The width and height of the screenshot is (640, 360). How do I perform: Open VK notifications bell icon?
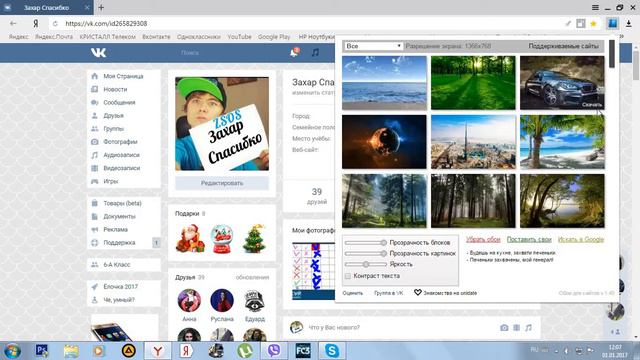294,52
